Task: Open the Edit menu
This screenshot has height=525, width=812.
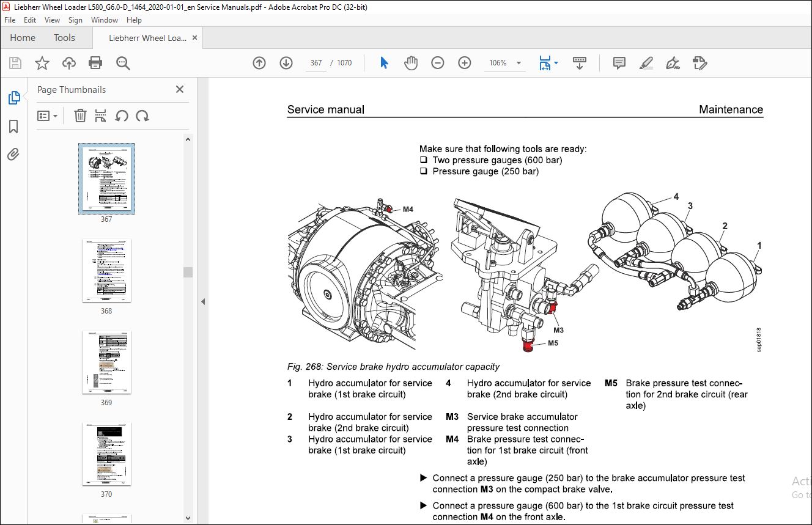Action: 30,20
